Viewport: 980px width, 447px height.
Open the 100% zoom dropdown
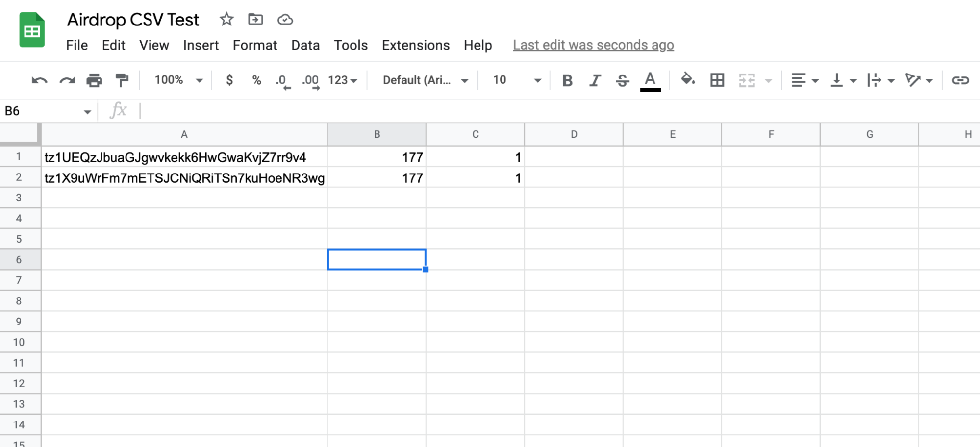178,80
